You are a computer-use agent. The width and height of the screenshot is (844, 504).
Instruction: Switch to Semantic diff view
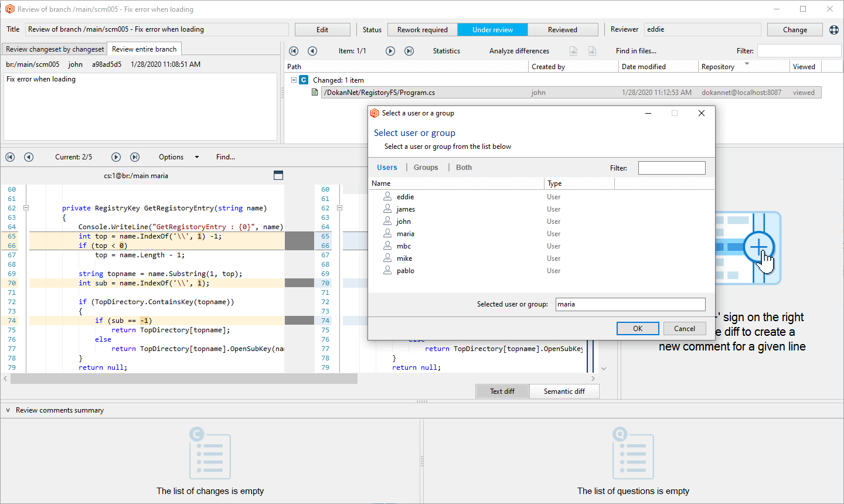pyautogui.click(x=564, y=391)
